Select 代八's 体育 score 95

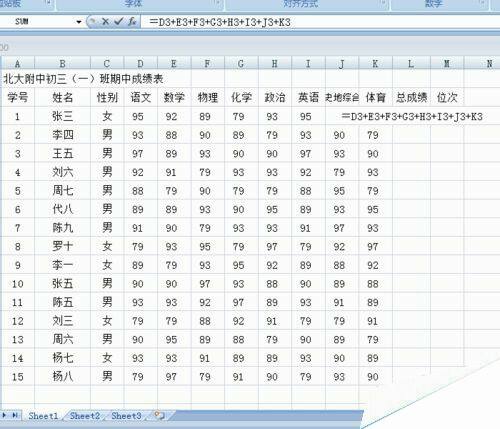(376, 209)
